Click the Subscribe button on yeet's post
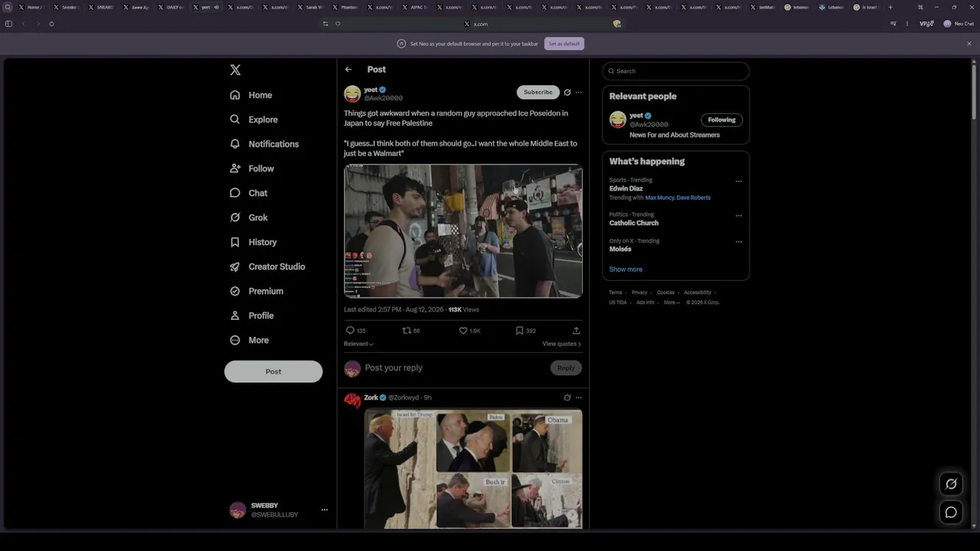The height and width of the screenshot is (551, 980). (538, 92)
